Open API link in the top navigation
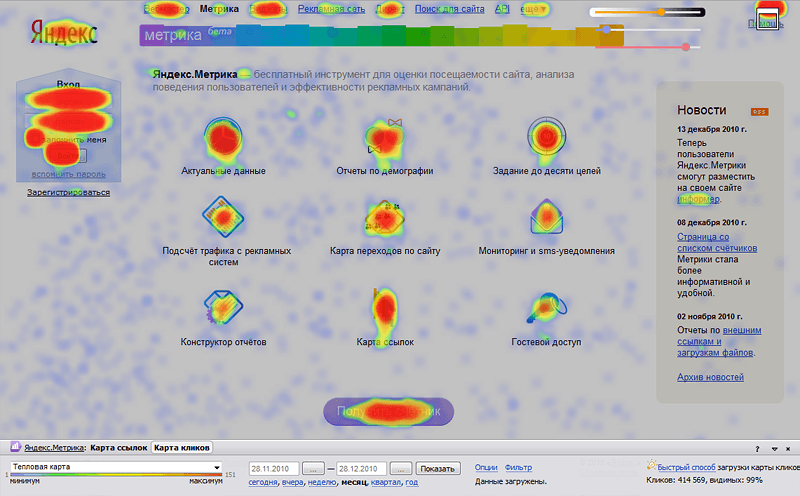Screen dimensions: 800x496 (x=502, y=9)
